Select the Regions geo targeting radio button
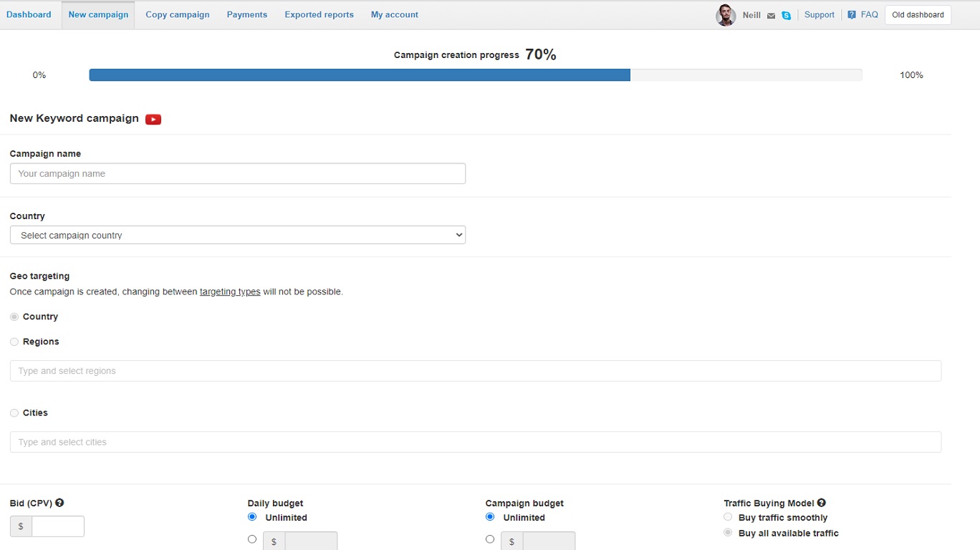 (x=14, y=342)
